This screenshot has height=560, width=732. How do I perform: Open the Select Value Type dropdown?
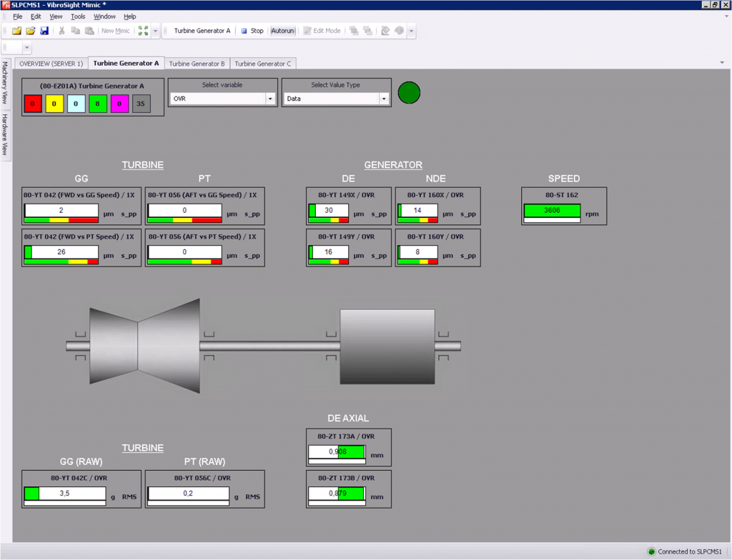tap(384, 99)
